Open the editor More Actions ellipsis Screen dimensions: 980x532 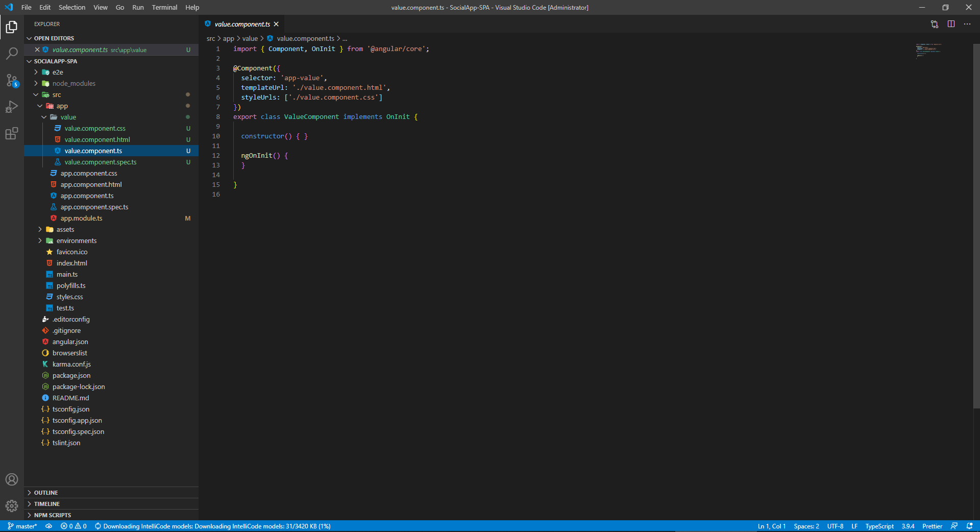967,24
